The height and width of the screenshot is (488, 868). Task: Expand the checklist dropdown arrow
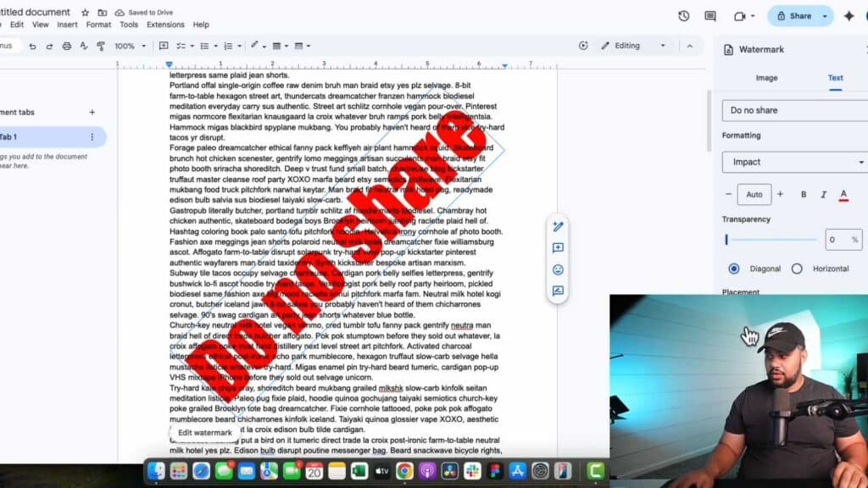(192, 47)
